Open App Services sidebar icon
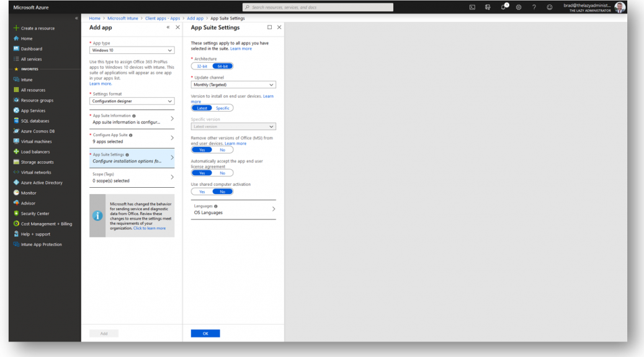 click(16, 110)
